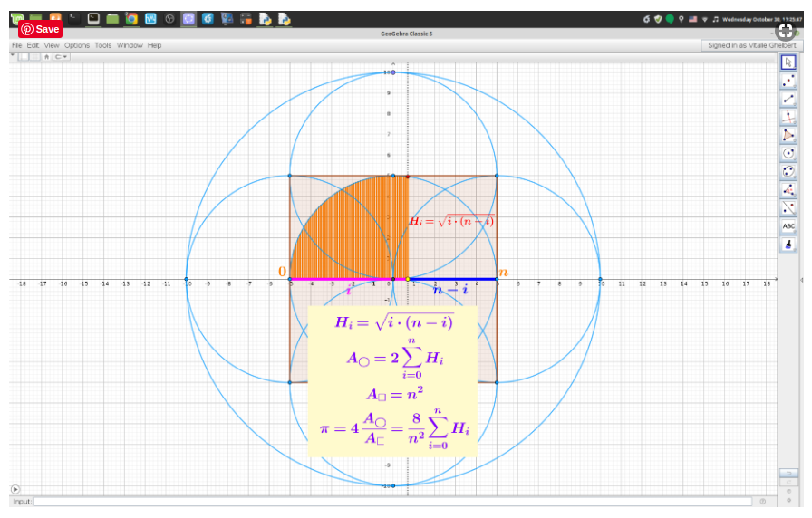Click the shield security tray icon

pyautogui.click(x=658, y=20)
